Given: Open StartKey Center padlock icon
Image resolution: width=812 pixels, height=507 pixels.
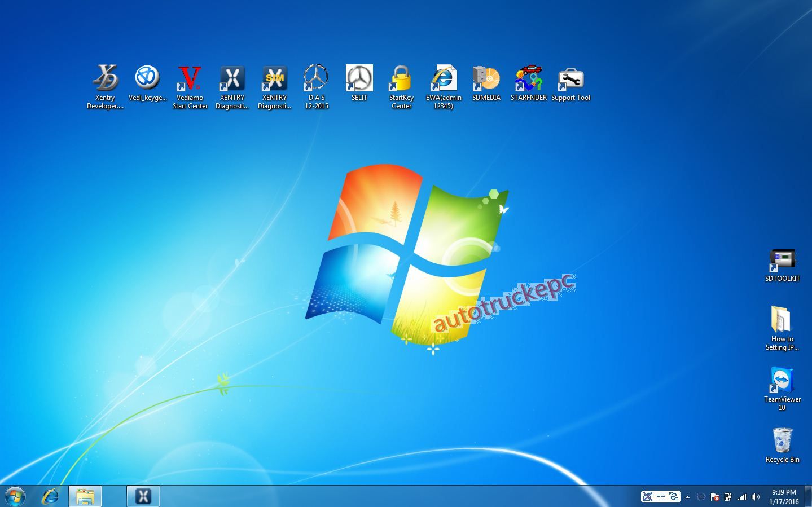Looking at the screenshot, I should [x=401, y=86].
